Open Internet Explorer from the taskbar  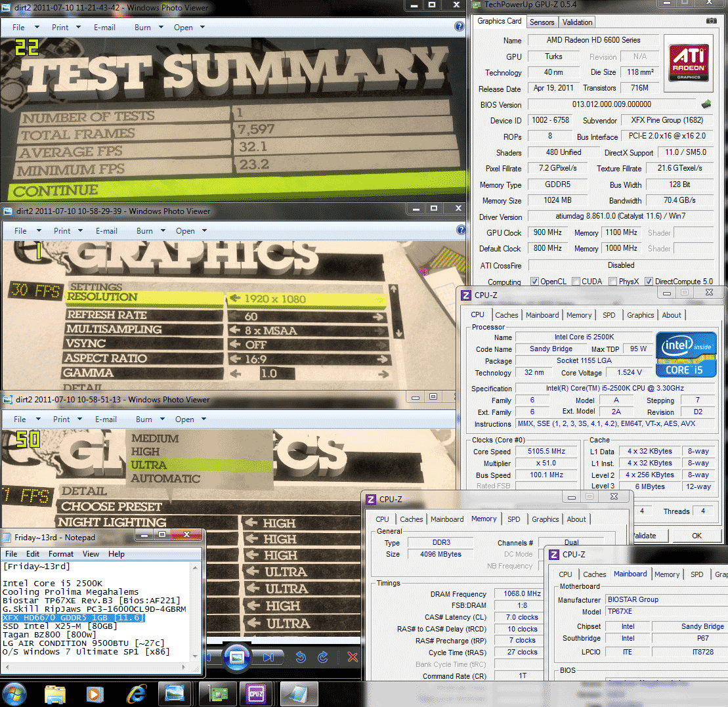[x=136, y=695]
